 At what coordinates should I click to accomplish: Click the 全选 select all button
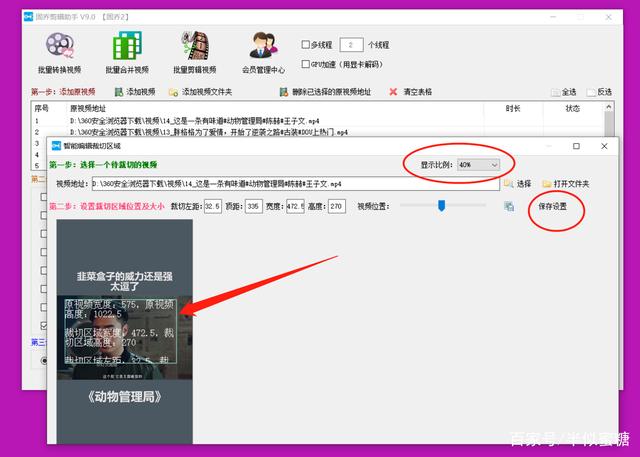(x=564, y=92)
